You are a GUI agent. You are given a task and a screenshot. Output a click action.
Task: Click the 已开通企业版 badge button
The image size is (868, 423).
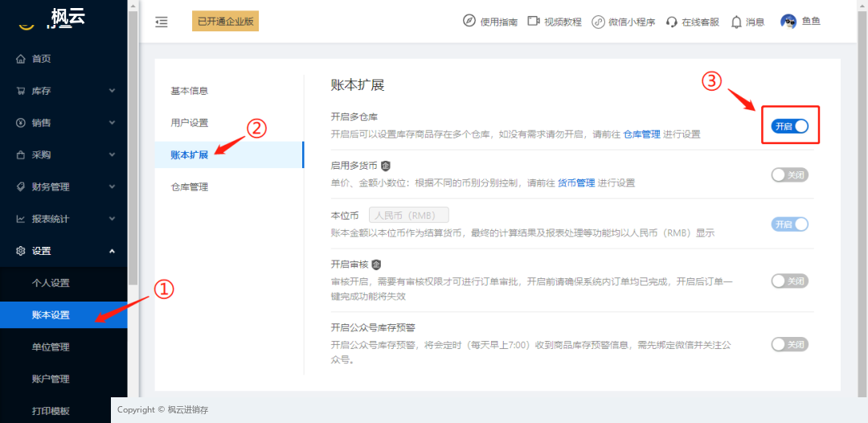[225, 21]
